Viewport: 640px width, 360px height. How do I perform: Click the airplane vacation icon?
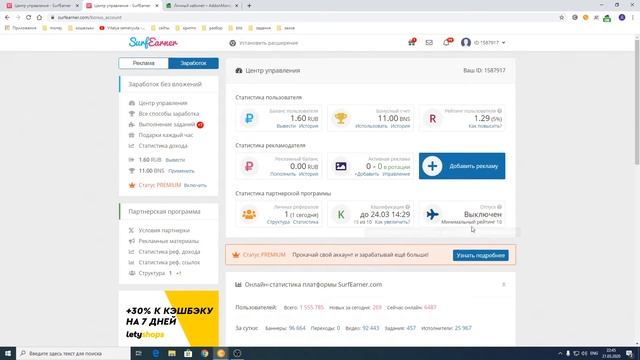coord(433,214)
